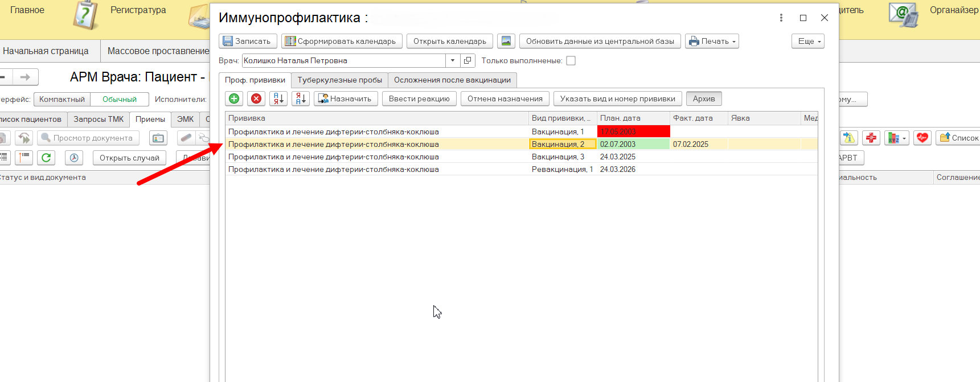
Task: Click the green add vaccination button
Action: coord(234,98)
